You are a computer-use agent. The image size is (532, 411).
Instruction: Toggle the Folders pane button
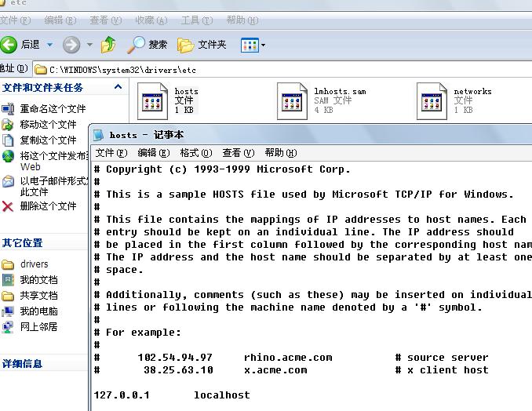click(x=202, y=45)
